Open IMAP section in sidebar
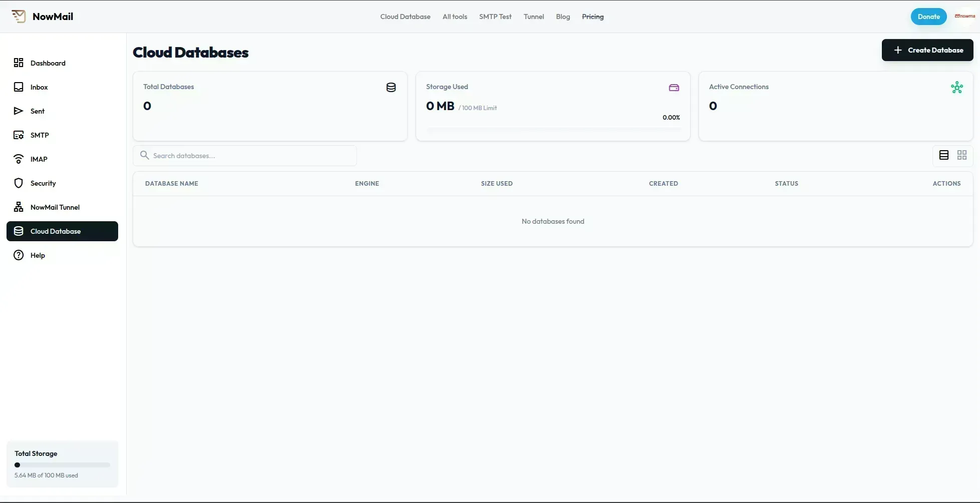Screen dimensions: 980x503 tap(39, 159)
